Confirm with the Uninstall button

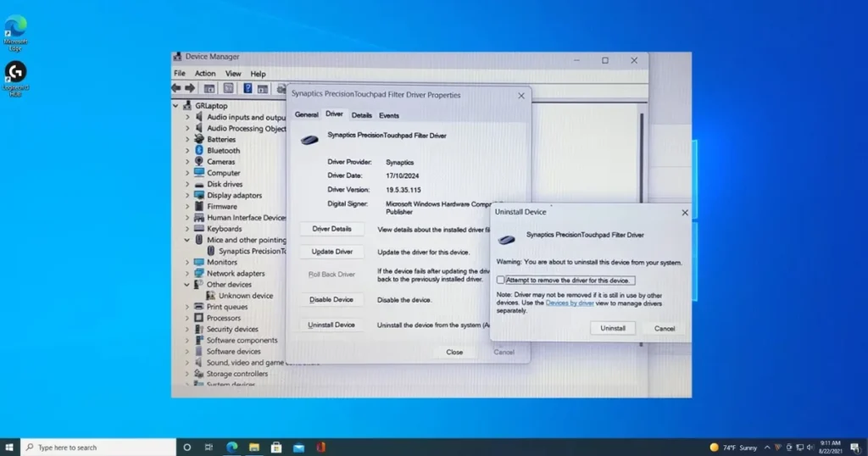coord(613,328)
